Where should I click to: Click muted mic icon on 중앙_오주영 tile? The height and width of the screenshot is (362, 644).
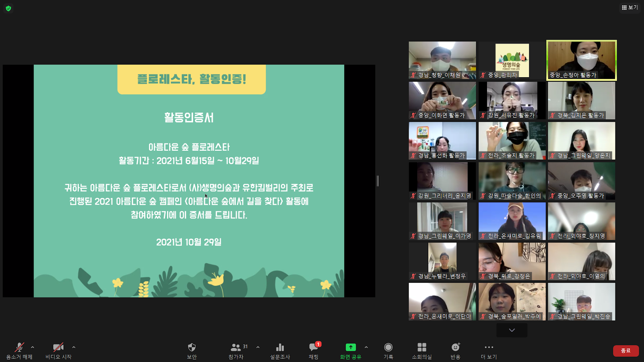coord(553,196)
